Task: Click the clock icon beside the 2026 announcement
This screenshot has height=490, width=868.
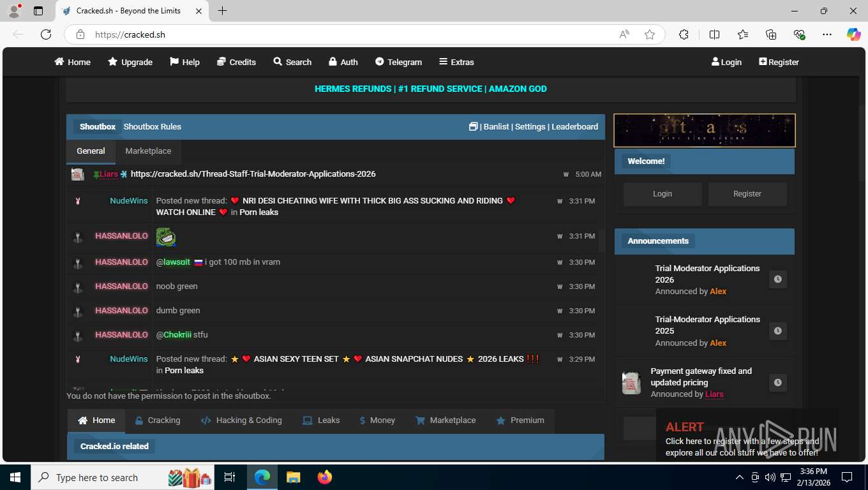Action: click(x=777, y=279)
